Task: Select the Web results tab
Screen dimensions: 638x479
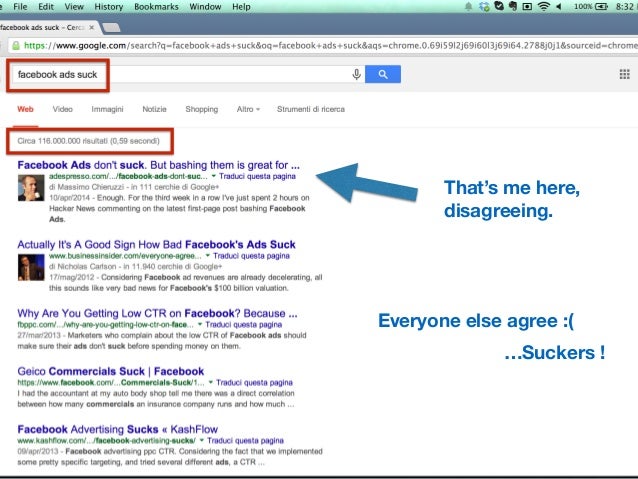Action: click(x=25, y=109)
